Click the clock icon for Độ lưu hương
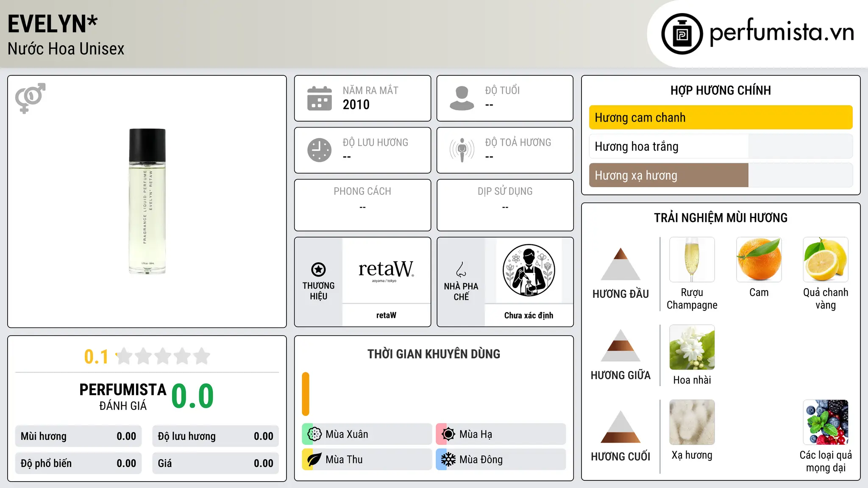Image resolution: width=868 pixels, height=488 pixels. click(x=320, y=150)
